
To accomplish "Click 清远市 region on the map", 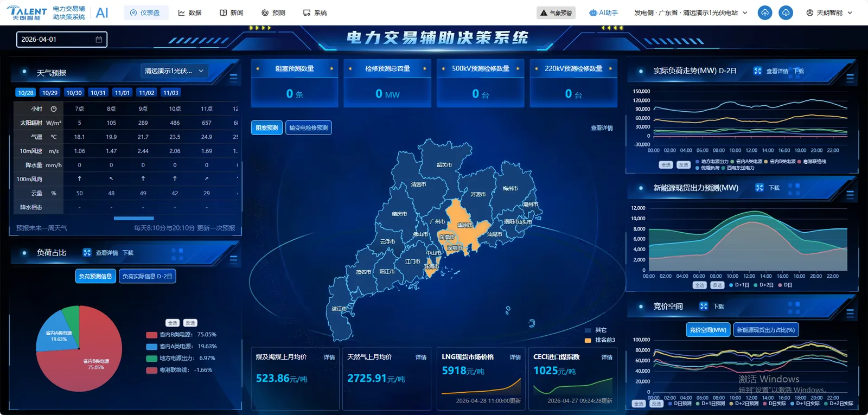I will [418, 184].
